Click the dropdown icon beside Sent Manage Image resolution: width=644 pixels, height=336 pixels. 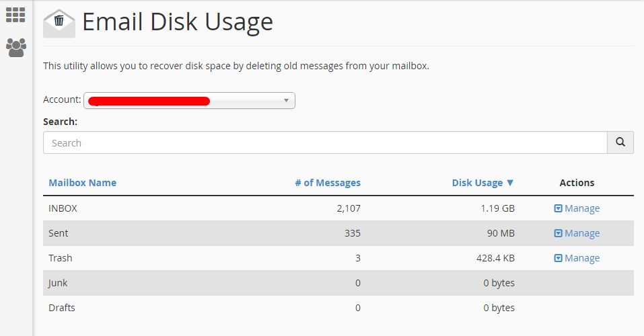pyautogui.click(x=558, y=233)
